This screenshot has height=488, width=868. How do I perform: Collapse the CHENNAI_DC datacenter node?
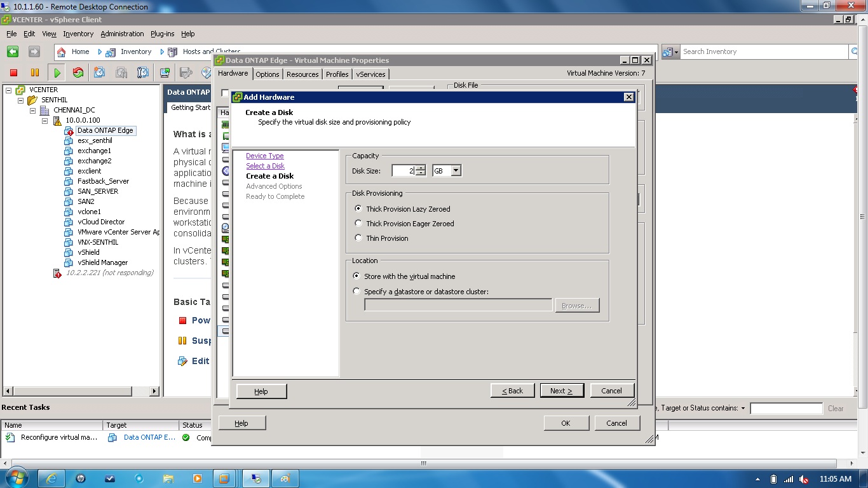click(33, 109)
